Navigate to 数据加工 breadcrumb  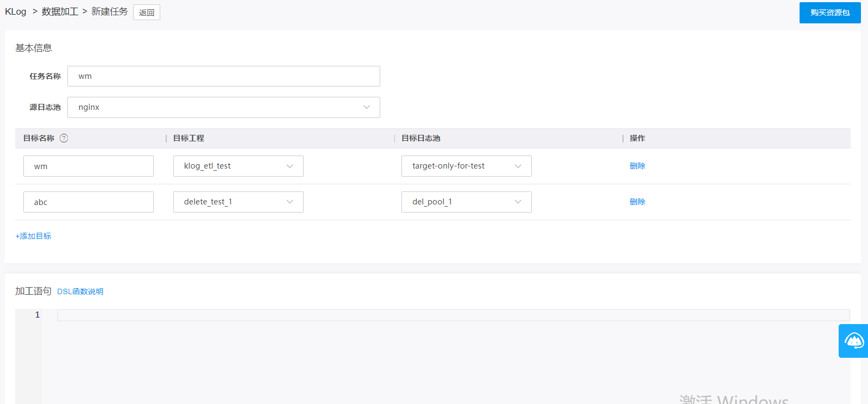pos(60,11)
